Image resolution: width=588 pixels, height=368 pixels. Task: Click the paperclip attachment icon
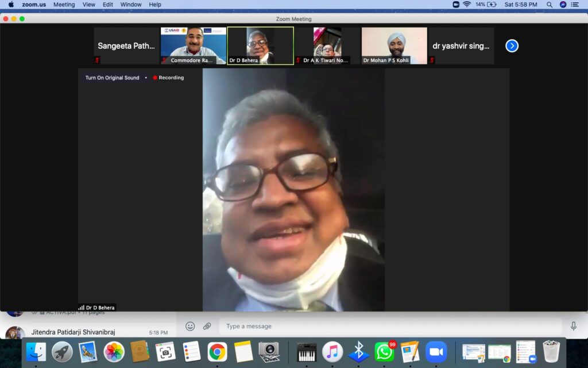tap(207, 327)
